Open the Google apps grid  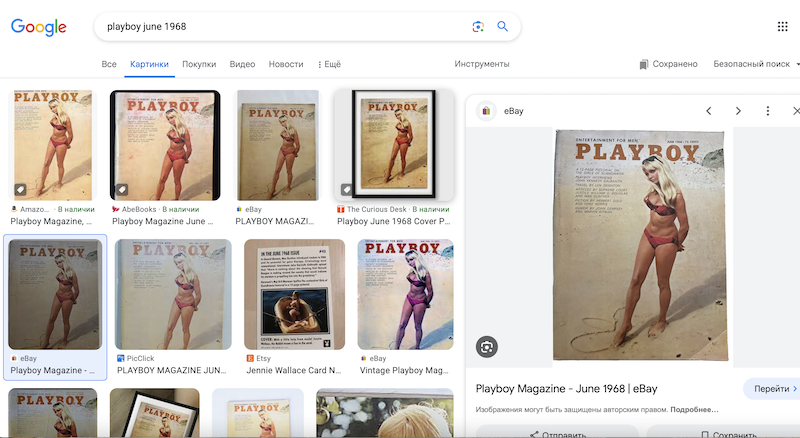point(783,27)
